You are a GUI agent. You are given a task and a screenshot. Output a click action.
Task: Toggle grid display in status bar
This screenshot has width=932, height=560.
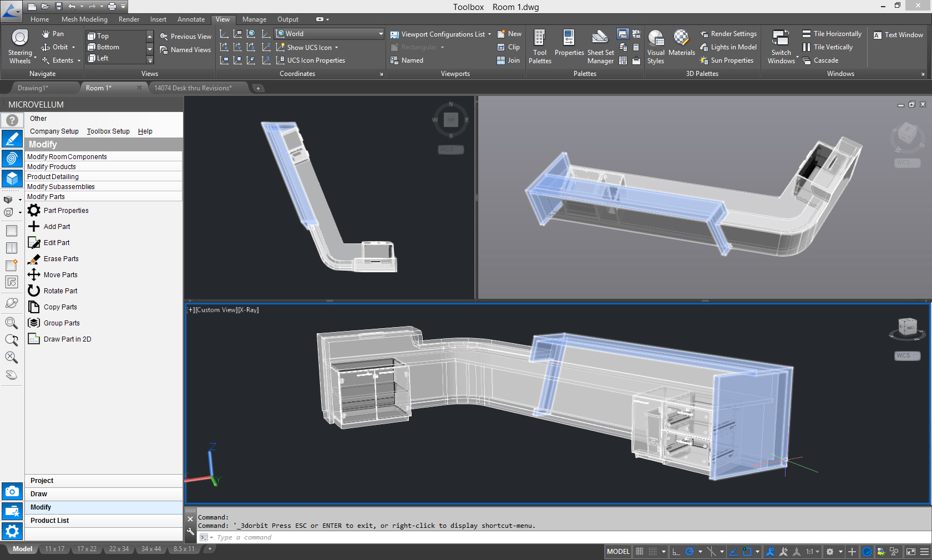coord(640,552)
